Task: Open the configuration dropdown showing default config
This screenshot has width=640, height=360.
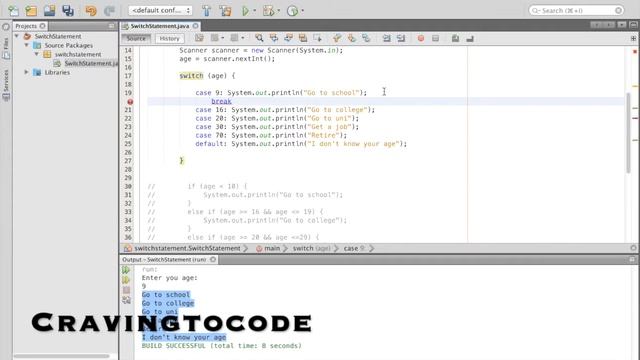Action: tap(160, 10)
